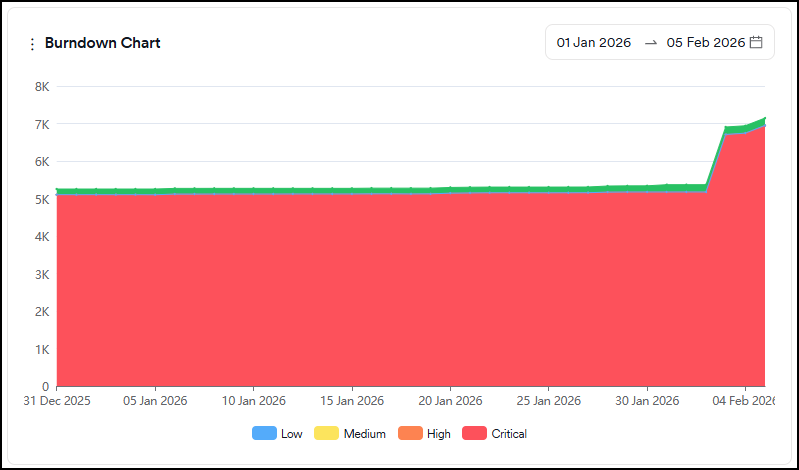The height and width of the screenshot is (470, 799).
Task: Toggle the Medium series legend label
Action: coord(364,434)
